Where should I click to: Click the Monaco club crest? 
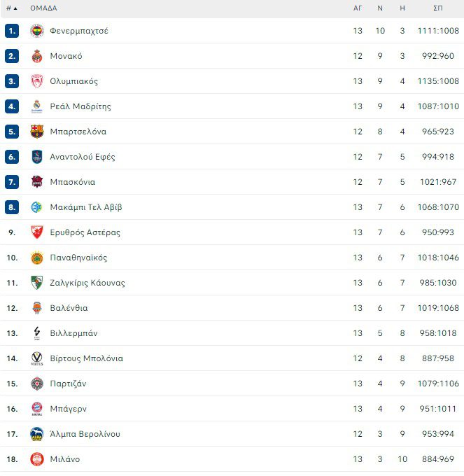pos(37,56)
